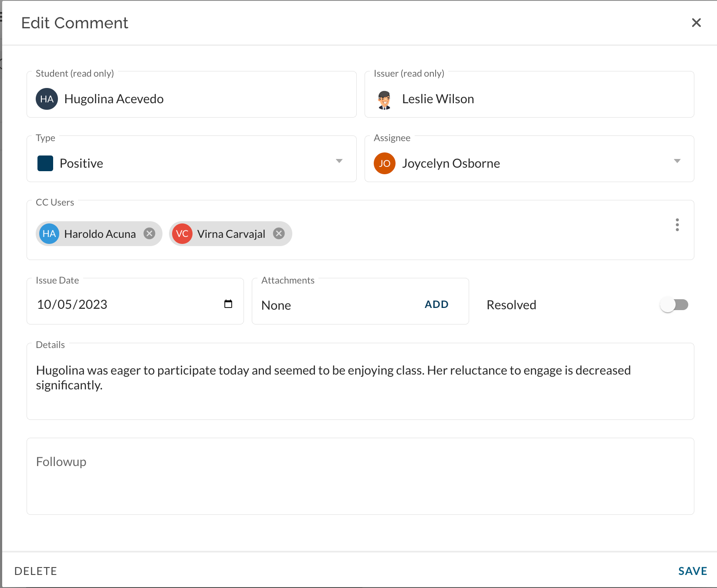Expand the Type dropdown arrow
The height and width of the screenshot is (588, 717).
(339, 161)
